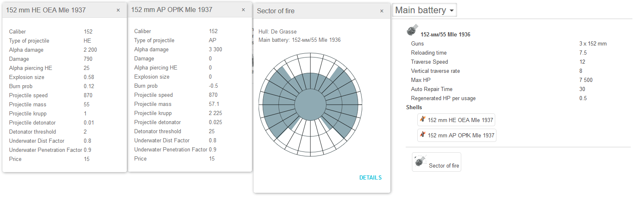The height and width of the screenshot is (199, 644).
Task: Close the 152 mm HE OEA Mle 1937 popup
Action: 118,10
